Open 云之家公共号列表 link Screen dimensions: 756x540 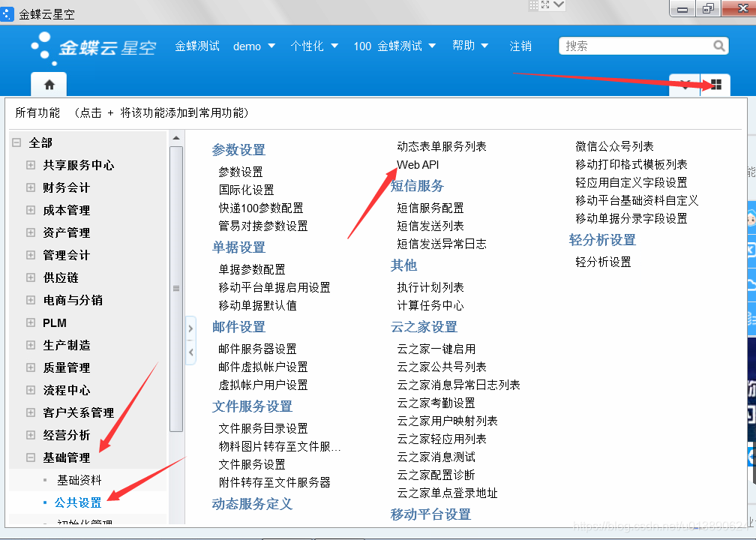coord(442,367)
